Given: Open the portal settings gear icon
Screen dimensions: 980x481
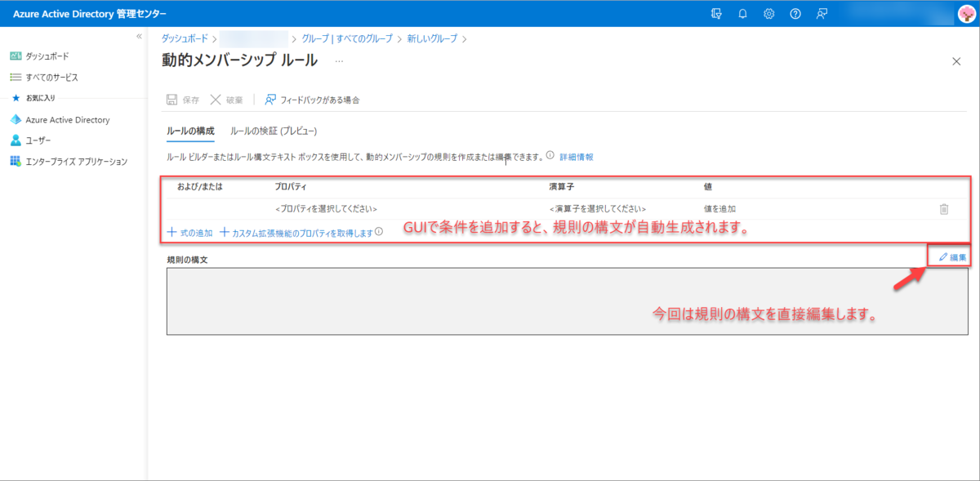Looking at the screenshot, I should 768,14.
